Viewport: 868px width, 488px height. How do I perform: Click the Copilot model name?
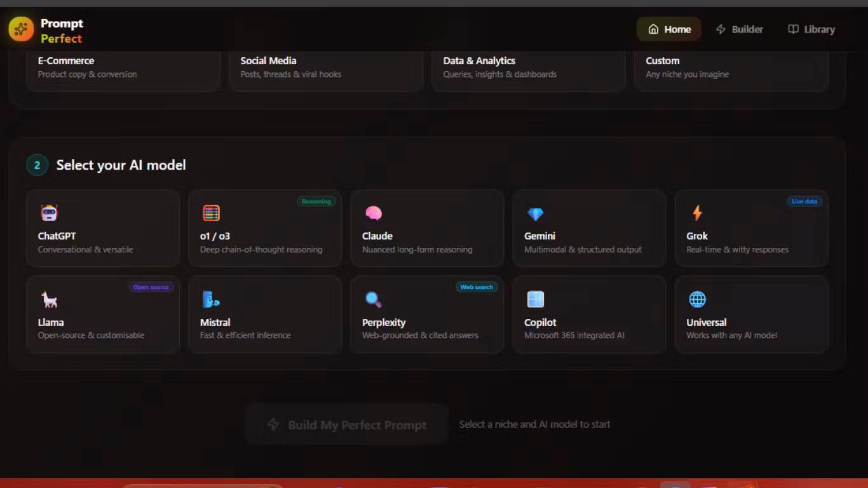click(540, 322)
